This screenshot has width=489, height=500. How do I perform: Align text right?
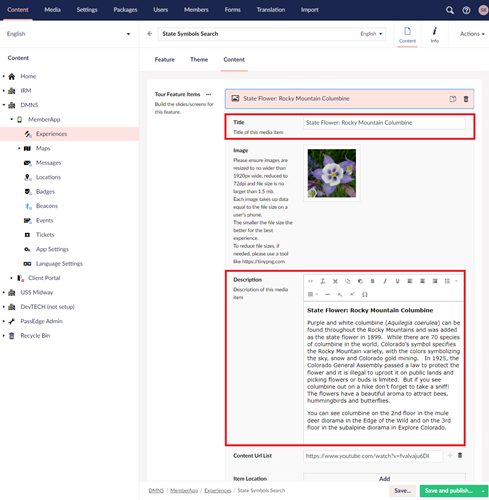pyautogui.click(x=435, y=281)
